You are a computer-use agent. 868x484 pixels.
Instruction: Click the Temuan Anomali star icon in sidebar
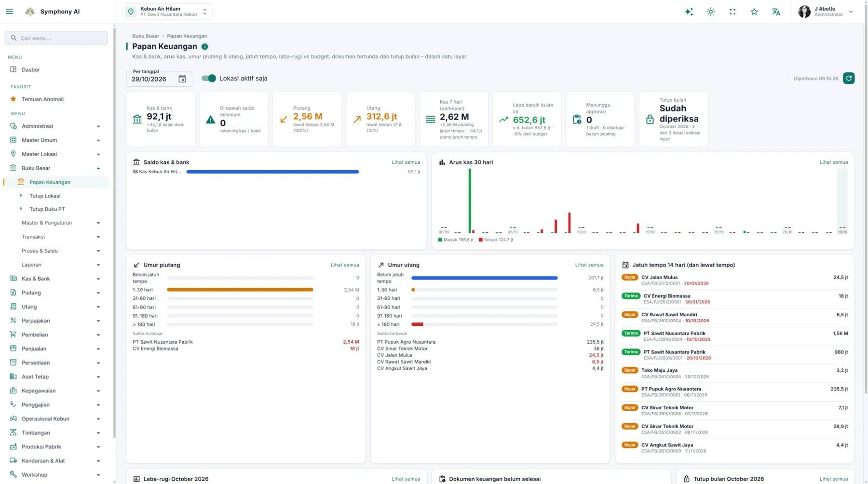pyautogui.click(x=13, y=99)
